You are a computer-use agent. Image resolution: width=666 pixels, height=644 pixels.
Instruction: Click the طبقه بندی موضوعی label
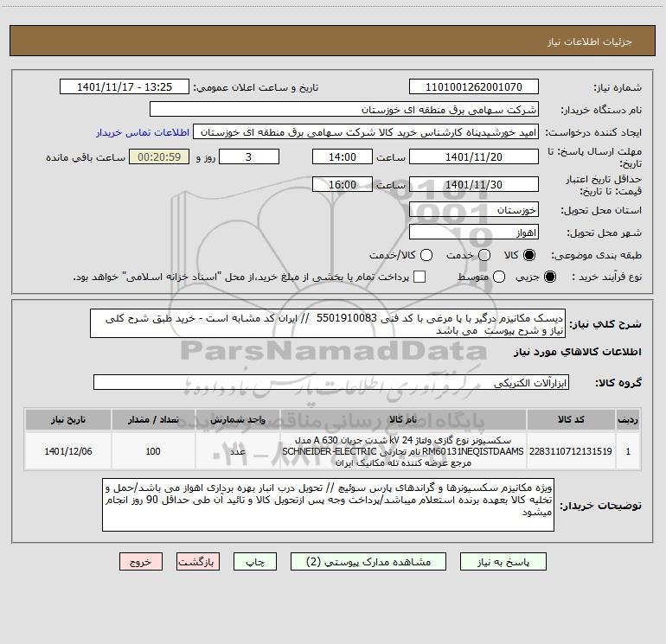[x=596, y=255]
